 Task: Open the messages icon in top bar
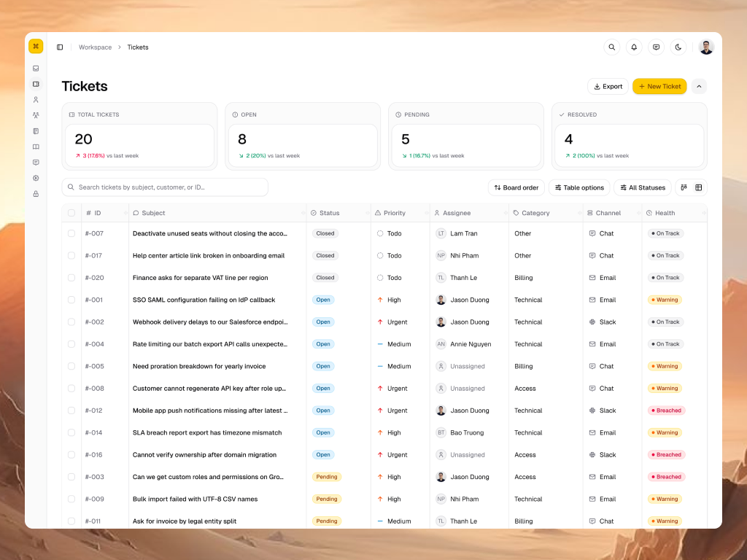coord(656,47)
